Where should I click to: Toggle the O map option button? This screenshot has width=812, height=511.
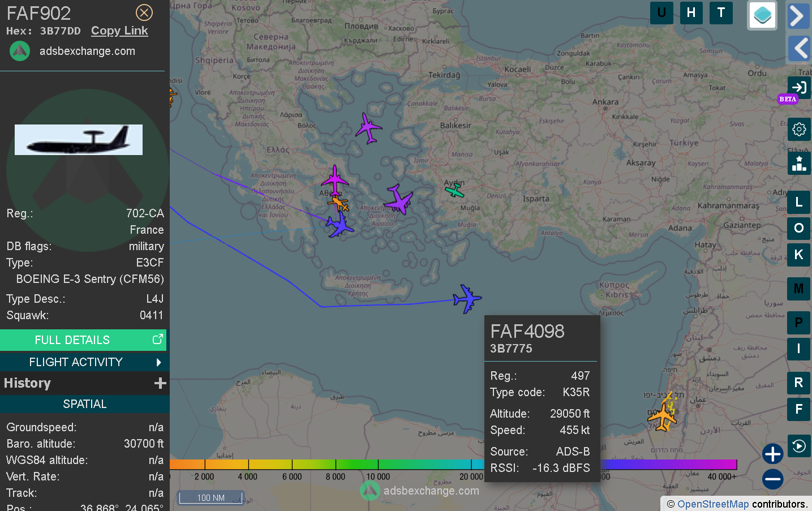point(798,228)
